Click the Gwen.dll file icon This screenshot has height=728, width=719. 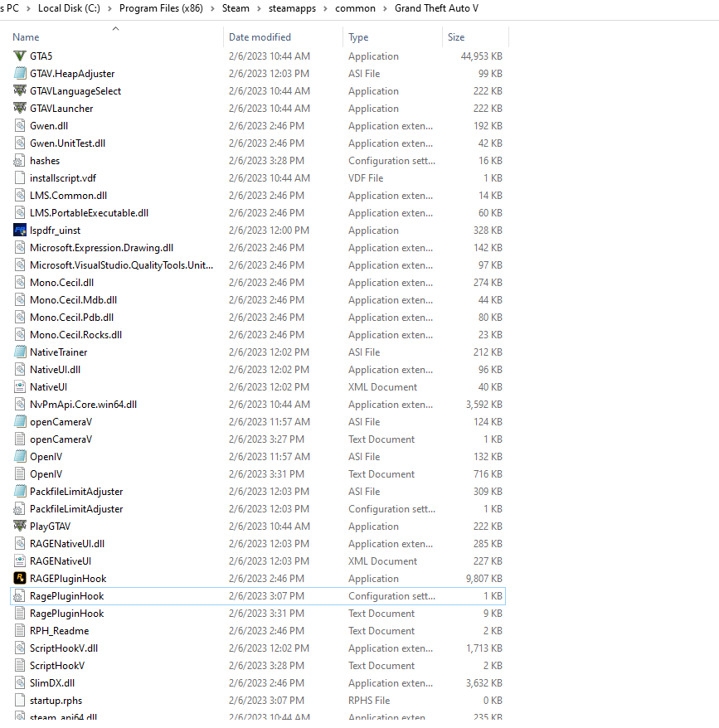(x=20, y=126)
